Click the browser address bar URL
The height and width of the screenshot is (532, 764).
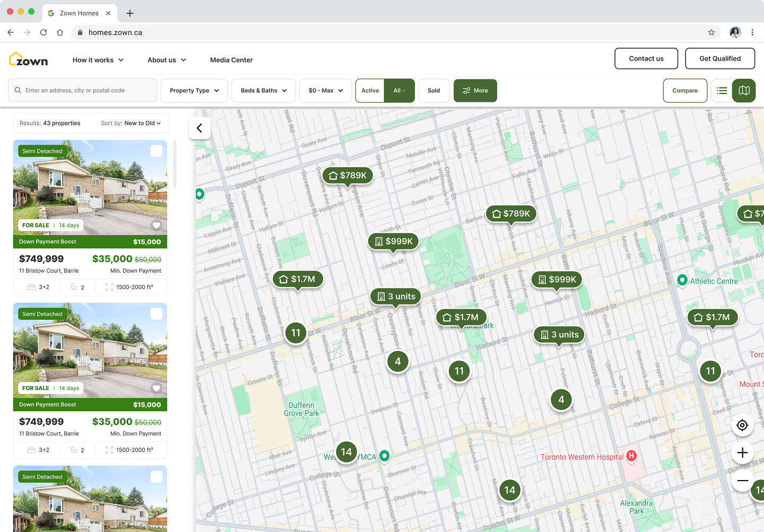[x=115, y=32]
